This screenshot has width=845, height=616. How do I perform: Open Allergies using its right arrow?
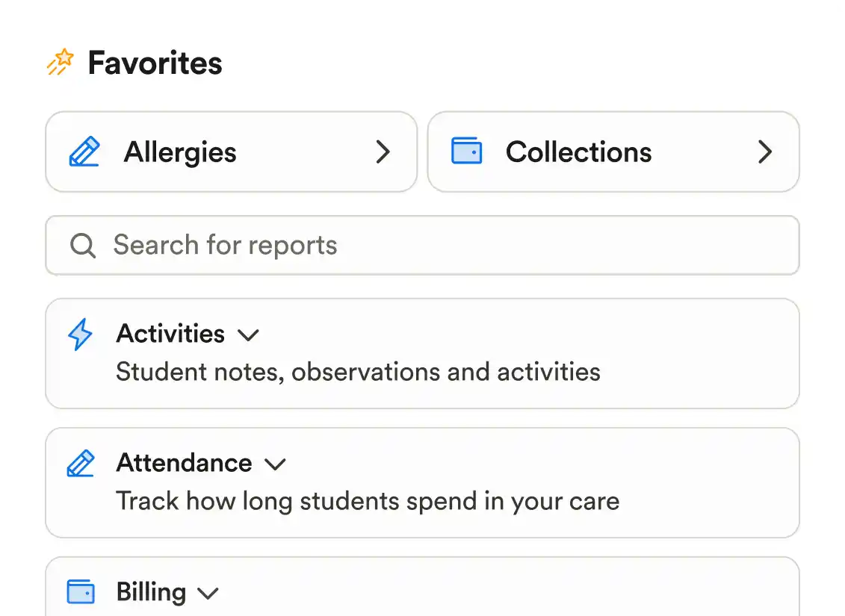pos(383,152)
